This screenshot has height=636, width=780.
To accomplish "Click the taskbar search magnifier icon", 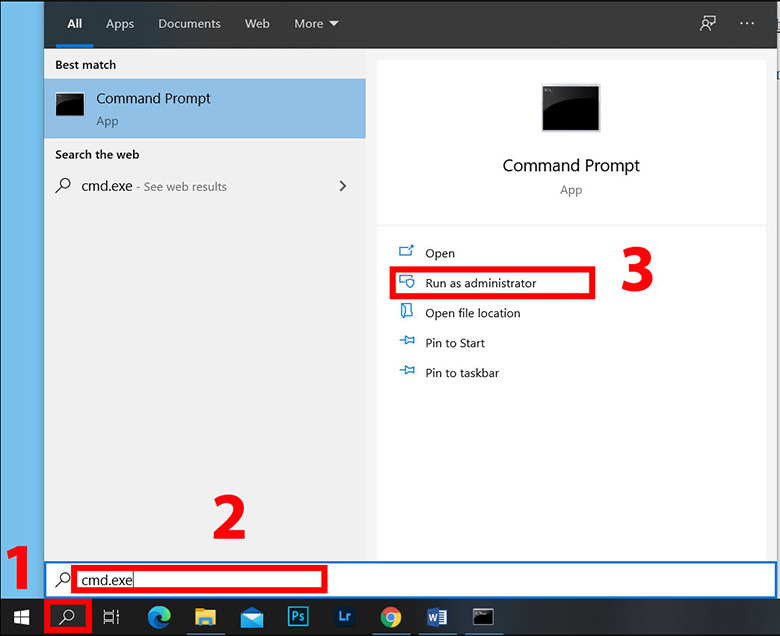I will tap(68, 617).
